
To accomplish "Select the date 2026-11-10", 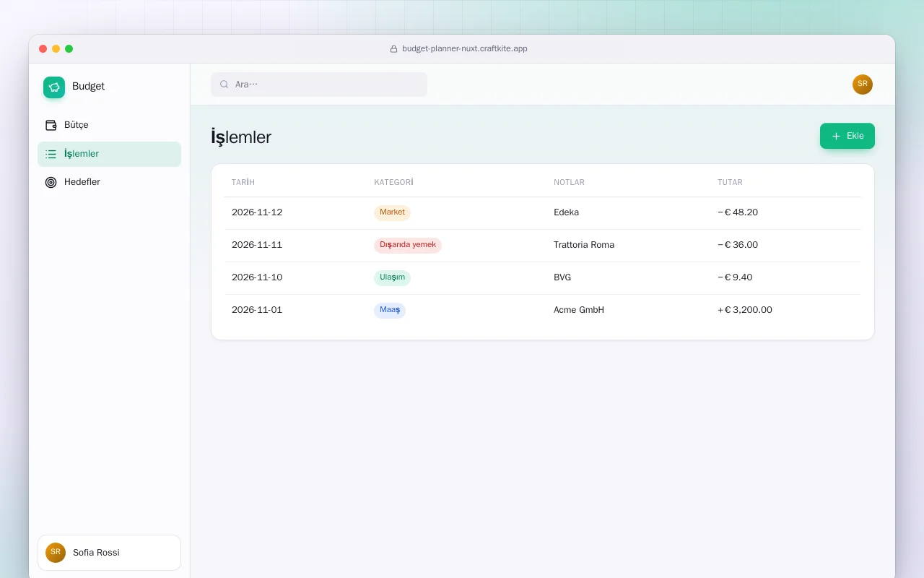I will pos(257,277).
